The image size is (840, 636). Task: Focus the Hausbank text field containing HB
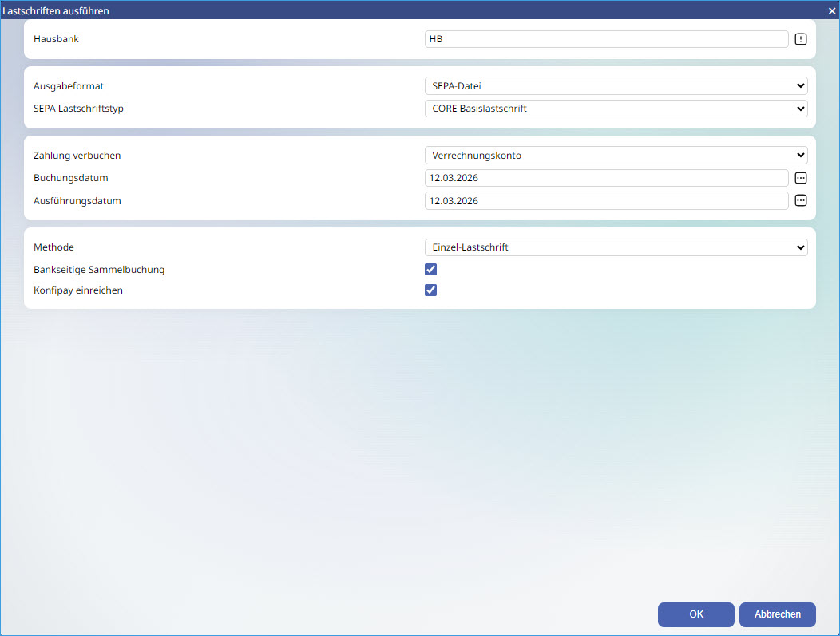[x=606, y=39]
